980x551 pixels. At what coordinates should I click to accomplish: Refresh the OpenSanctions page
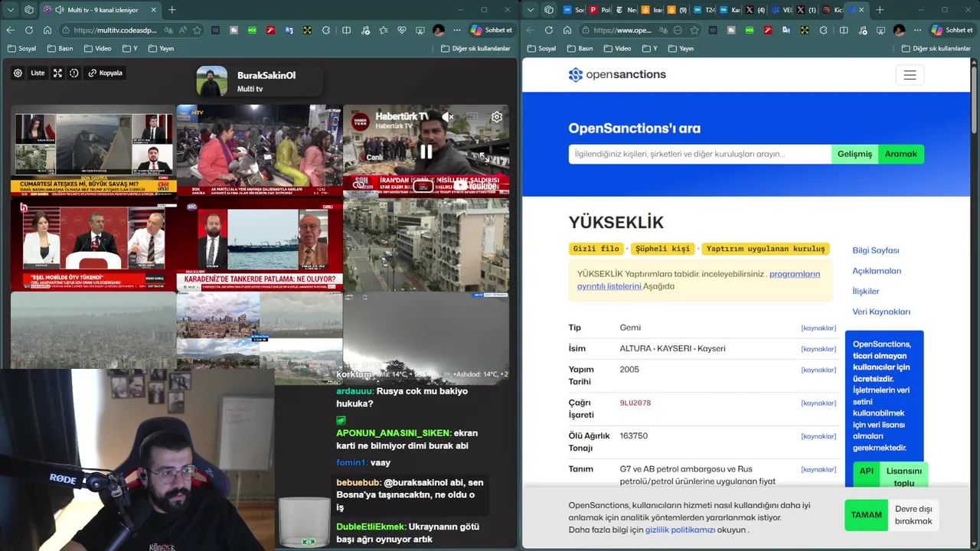tap(549, 30)
